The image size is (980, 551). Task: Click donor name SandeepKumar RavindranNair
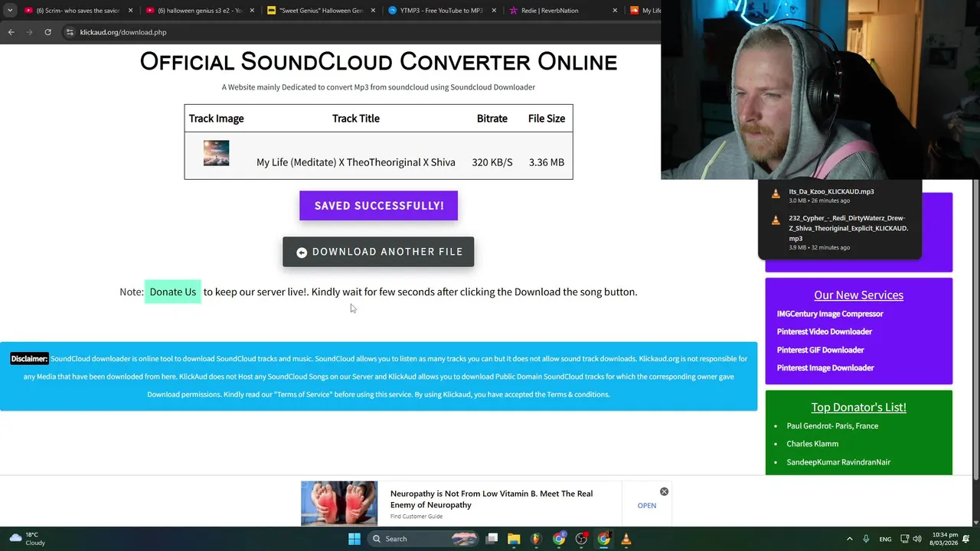[838, 462]
